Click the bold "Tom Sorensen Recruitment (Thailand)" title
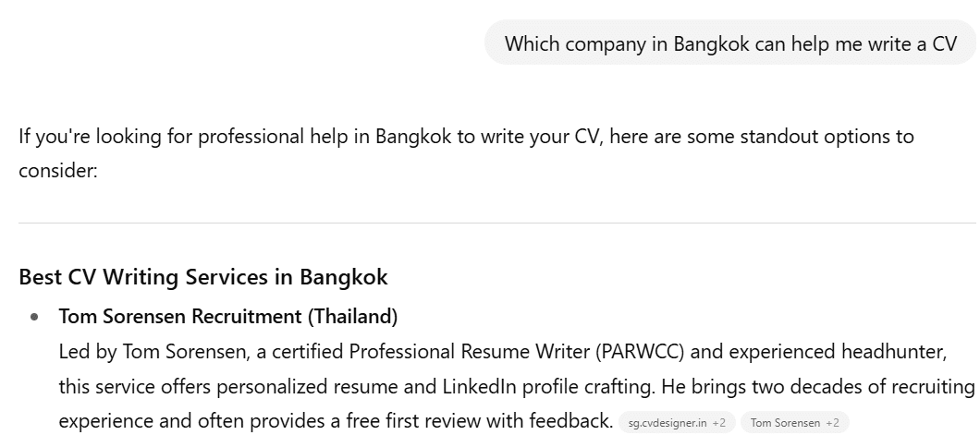Screen dimensions: 980x435 [x=228, y=317]
